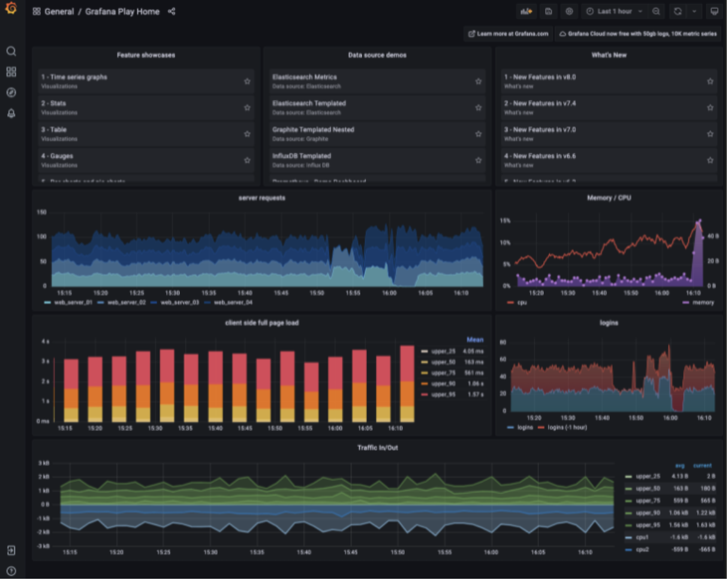728x580 pixels.
Task: Star the Elasticsearch Metrics dashboard
Action: click(x=479, y=81)
